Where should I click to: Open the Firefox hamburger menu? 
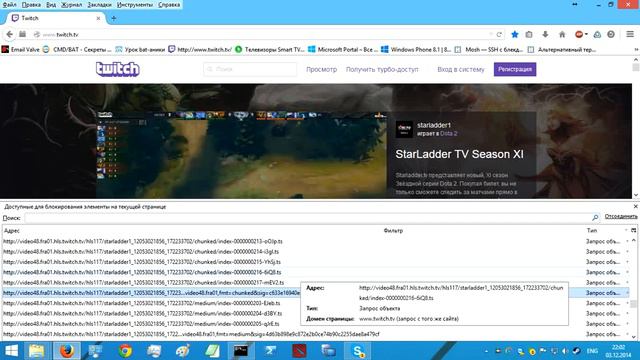click(630, 34)
